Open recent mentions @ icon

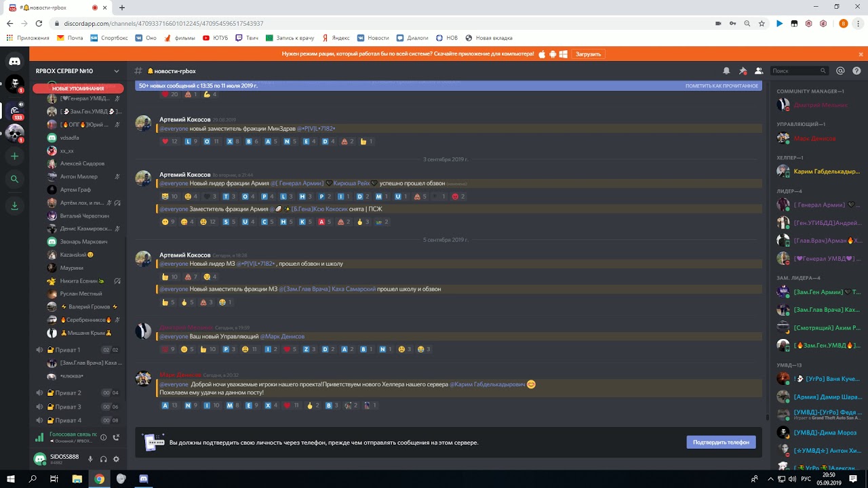coord(840,70)
